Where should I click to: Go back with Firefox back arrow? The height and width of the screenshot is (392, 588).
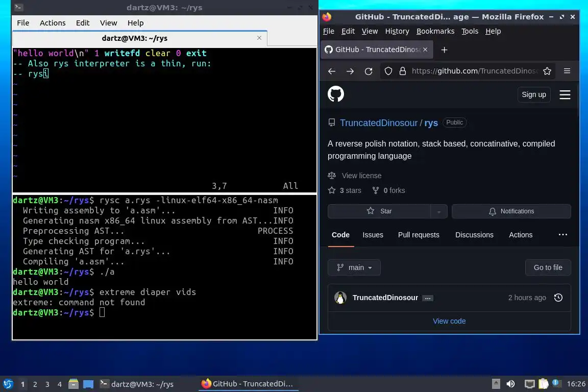(331, 71)
